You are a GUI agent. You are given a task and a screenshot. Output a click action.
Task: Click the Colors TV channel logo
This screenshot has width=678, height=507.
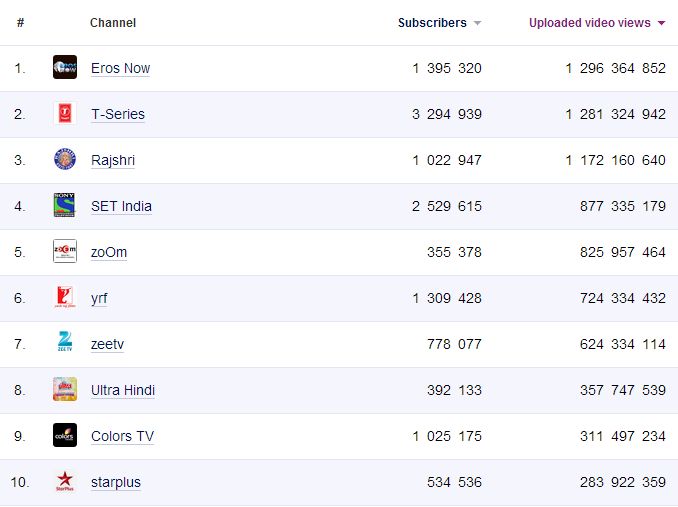[65, 436]
